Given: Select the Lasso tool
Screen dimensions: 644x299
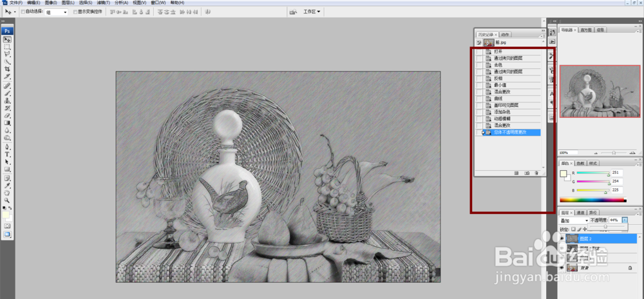Looking at the screenshot, I should [7, 54].
